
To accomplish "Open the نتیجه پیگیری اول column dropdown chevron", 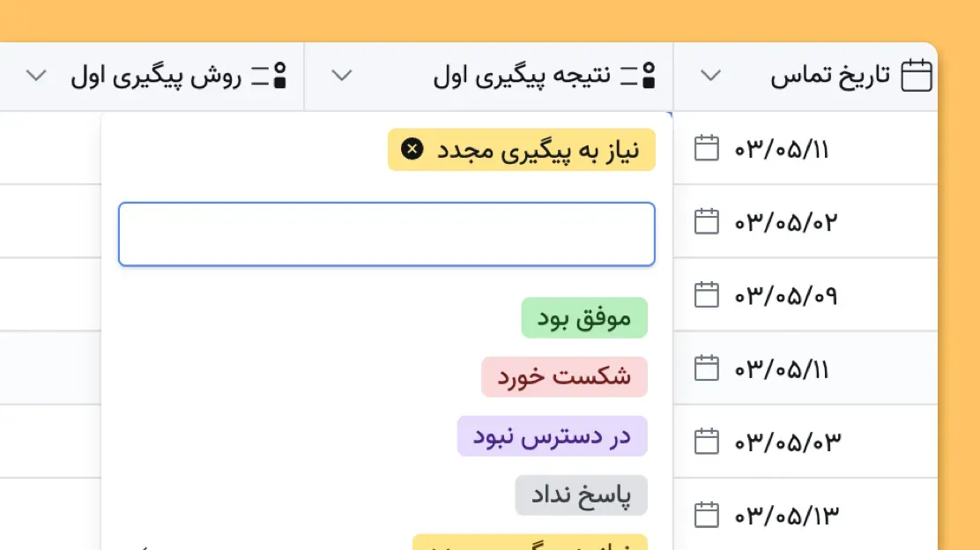I will 341,76.
